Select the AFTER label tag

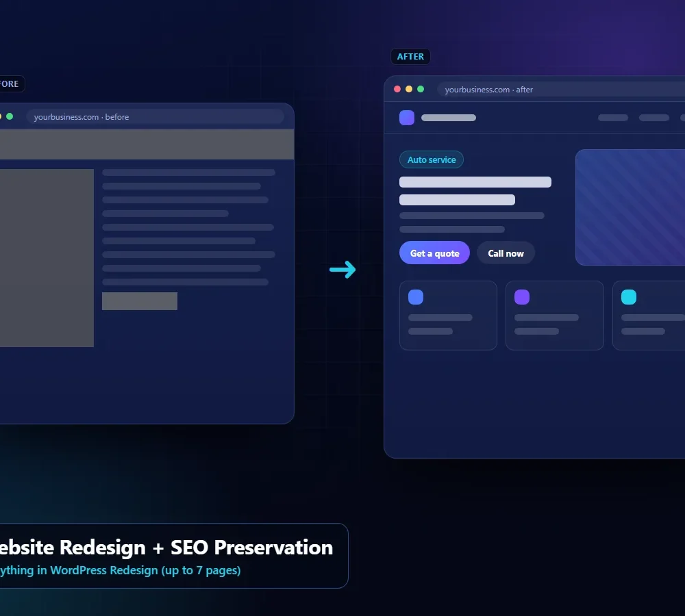tap(410, 56)
